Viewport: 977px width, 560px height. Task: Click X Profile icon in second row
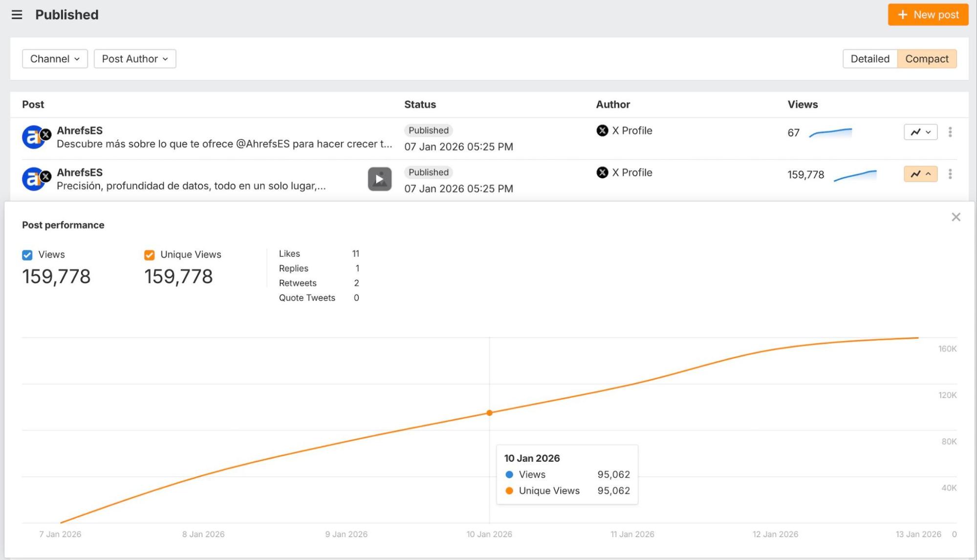point(602,172)
